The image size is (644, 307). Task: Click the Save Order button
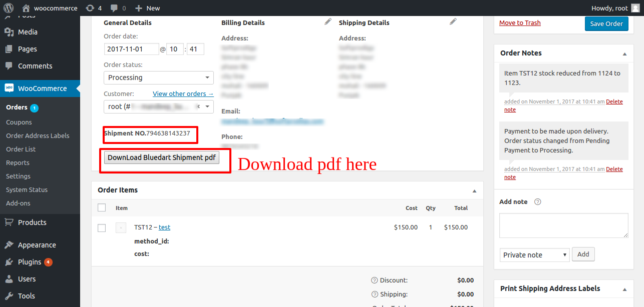[606, 23]
